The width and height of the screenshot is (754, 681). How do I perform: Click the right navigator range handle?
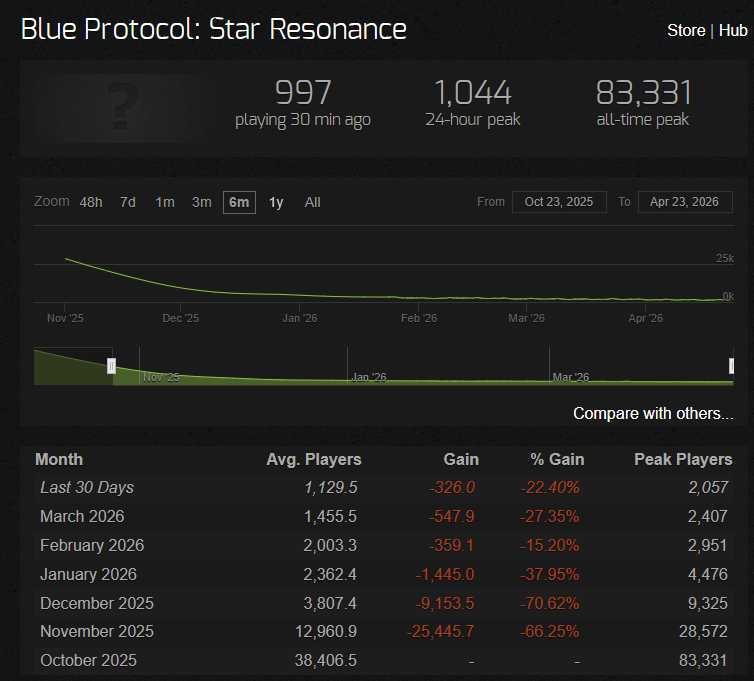[731, 366]
